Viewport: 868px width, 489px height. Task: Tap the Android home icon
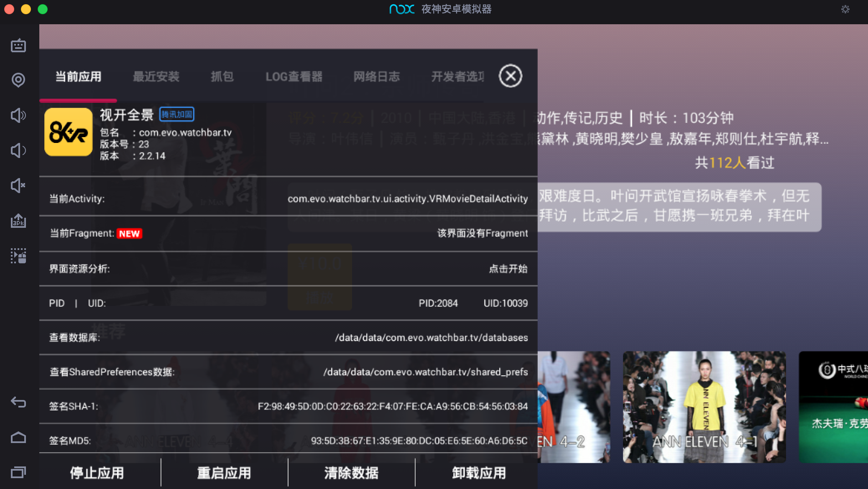point(18,438)
